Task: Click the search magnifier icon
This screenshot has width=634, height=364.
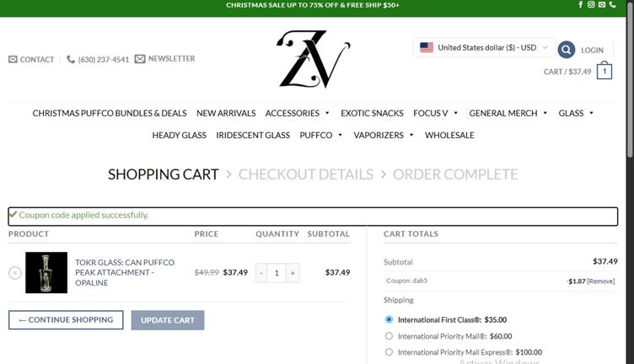Action: (566, 50)
